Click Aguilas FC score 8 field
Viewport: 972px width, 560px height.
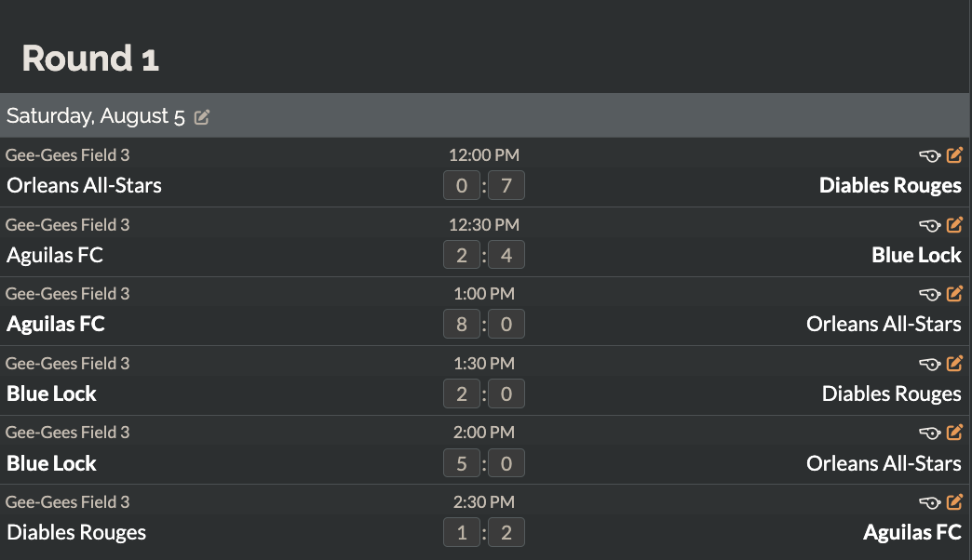(462, 324)
